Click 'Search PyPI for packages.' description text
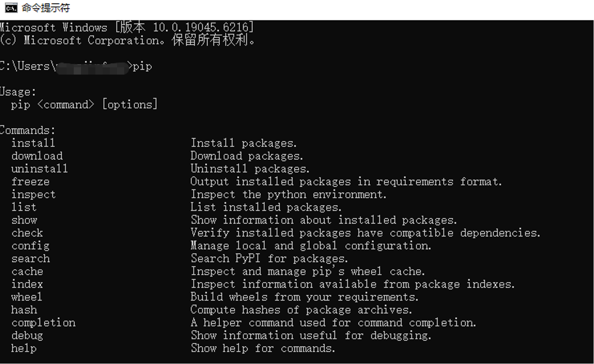594x364 pixels. (x=269, y=259)
